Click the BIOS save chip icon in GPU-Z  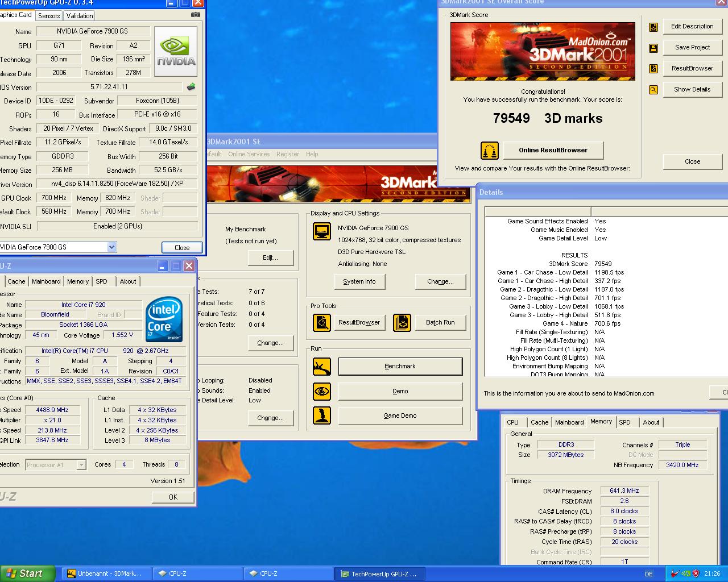(x=191, y=87)
